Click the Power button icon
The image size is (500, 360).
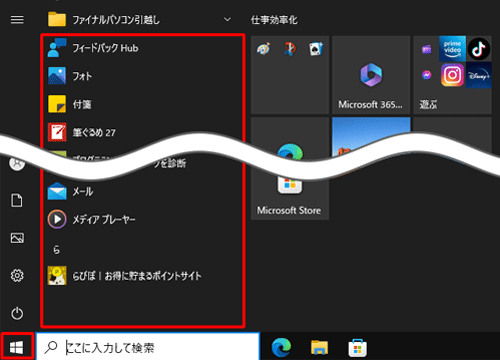coord(17,313)
